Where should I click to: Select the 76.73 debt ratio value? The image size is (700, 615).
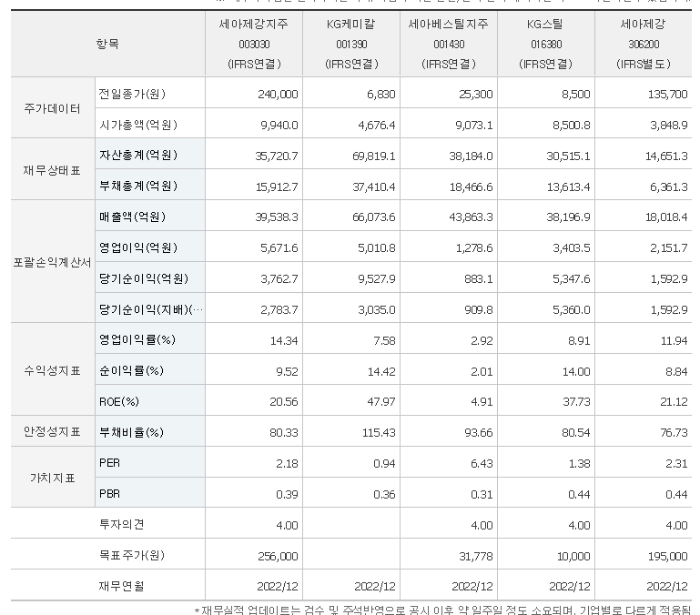coord(674,433)
